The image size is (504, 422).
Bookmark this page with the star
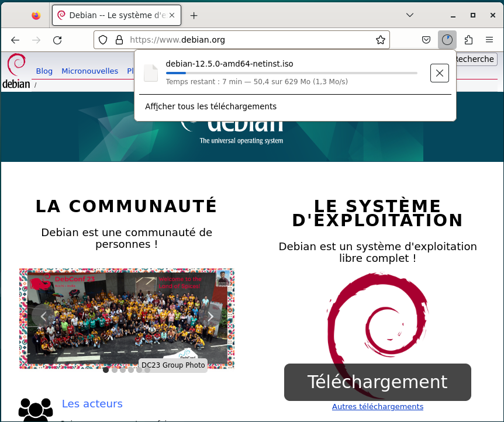pyautogui.click(x=381, y=40)
